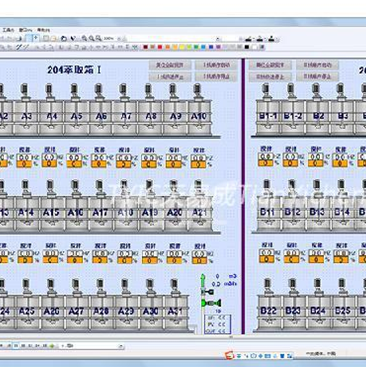Pick the yellow toolbar color swatch
366x367 pixels.
182,47
